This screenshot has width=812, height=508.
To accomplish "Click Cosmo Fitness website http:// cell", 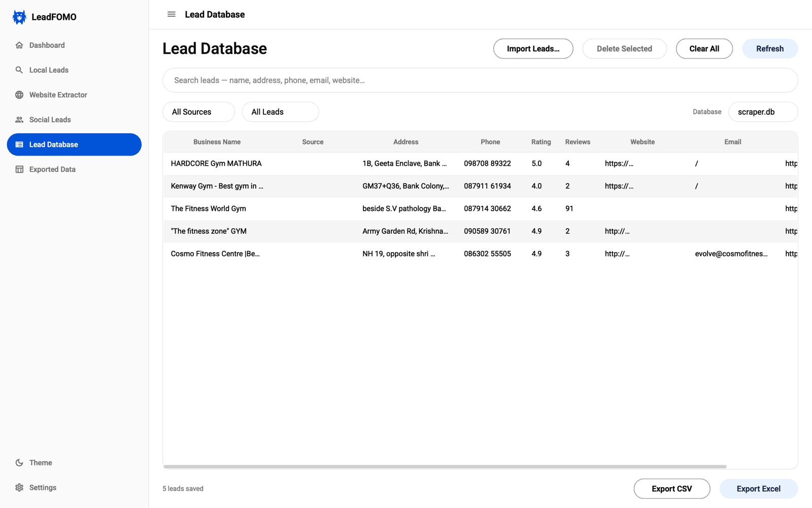I will tap(617, 254).
